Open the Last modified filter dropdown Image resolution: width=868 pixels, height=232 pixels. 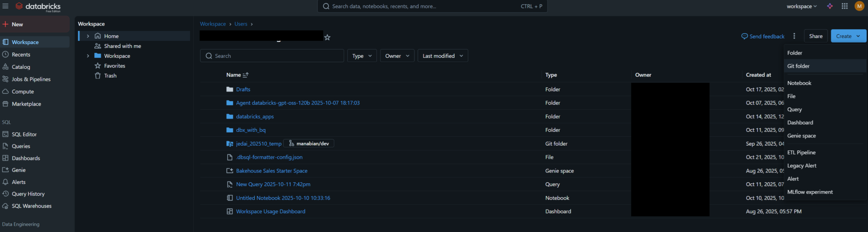coord(443,56)
